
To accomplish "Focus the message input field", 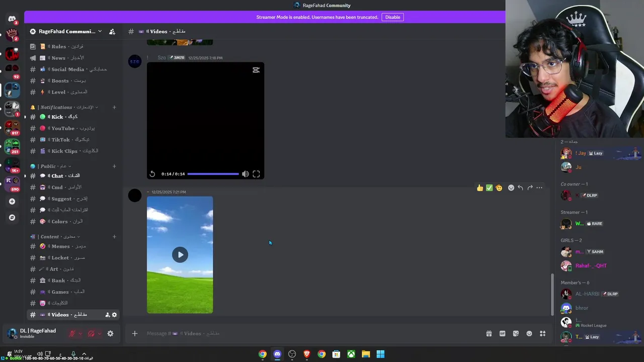I will [312, 333].
